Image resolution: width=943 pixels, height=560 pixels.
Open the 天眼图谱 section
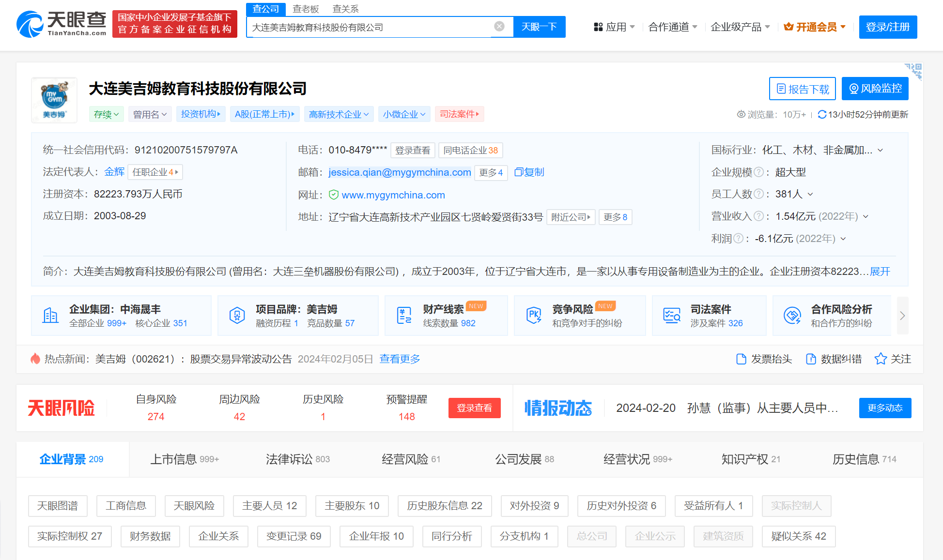tap(58, 506)
